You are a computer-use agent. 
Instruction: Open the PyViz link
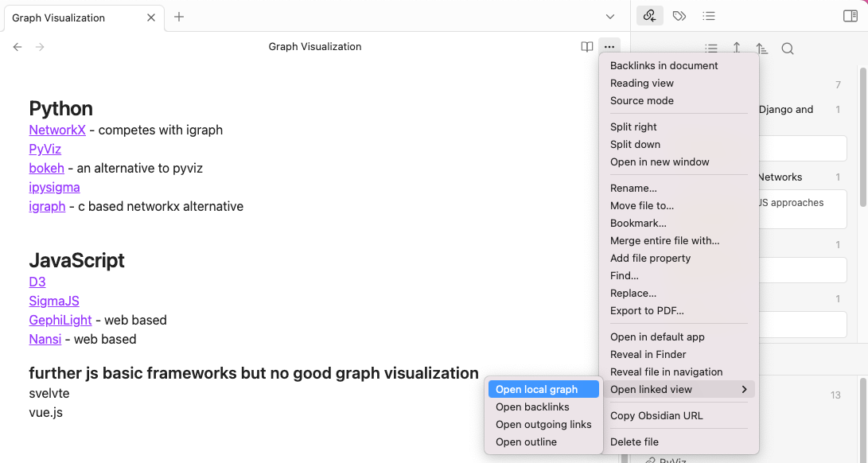45,149
